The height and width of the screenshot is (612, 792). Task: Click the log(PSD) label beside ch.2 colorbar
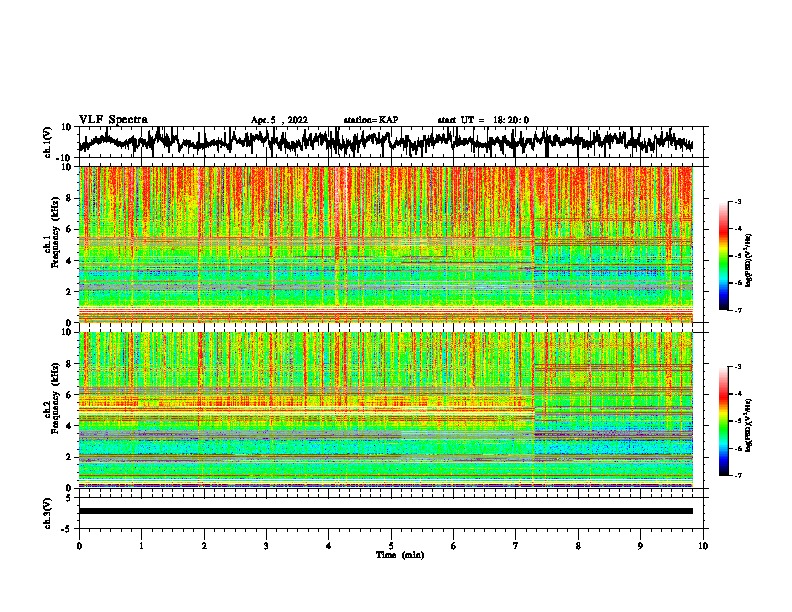point(749,425)
